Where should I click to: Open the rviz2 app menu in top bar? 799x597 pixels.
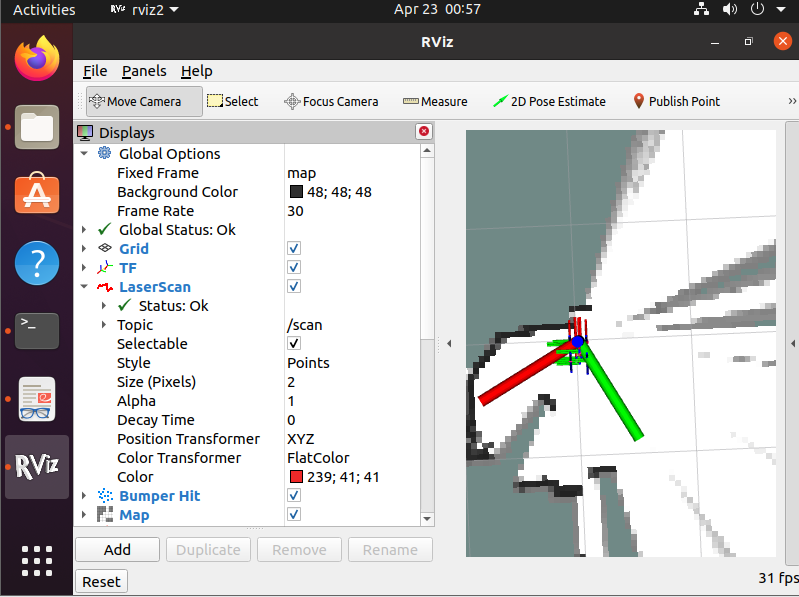pos(145,10)
